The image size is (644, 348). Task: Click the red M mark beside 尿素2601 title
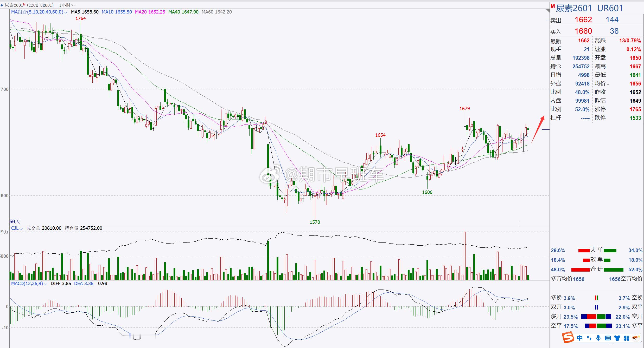tap(553, 6)
